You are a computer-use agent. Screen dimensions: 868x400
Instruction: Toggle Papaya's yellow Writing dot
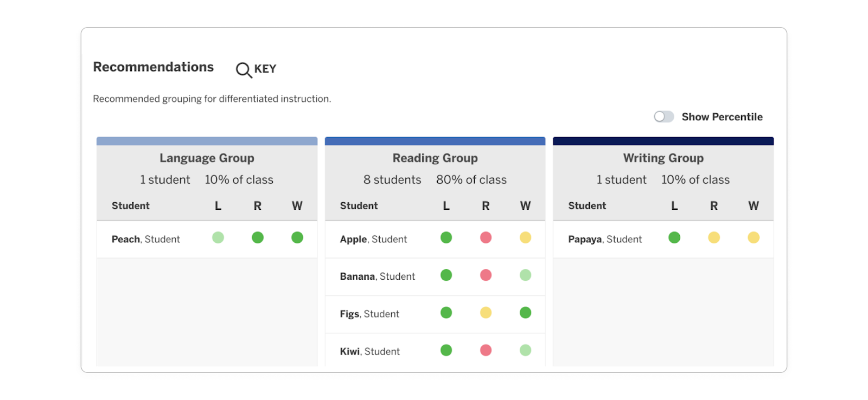[753, 237]
